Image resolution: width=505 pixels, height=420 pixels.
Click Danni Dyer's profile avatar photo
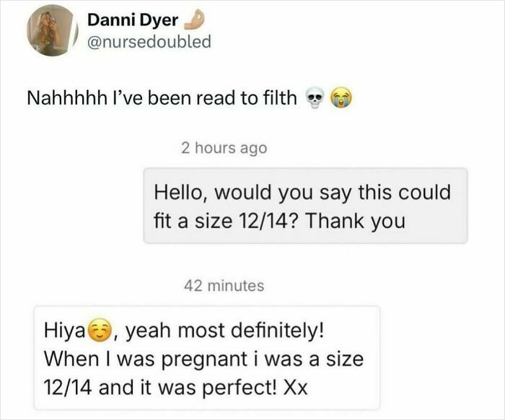click(x=50, y=31)
